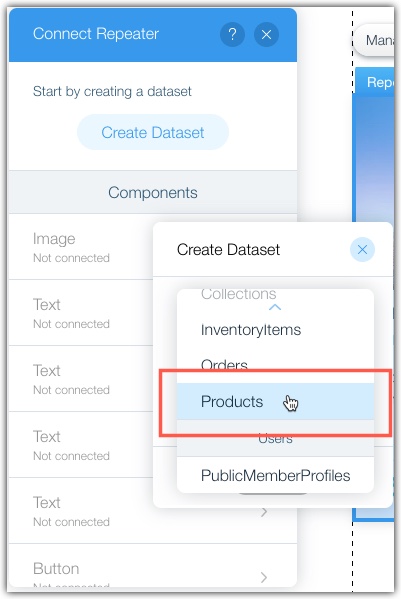Screen dimensions: 401x599
Task: Select Products from the collections list
Action: click(275, 401)
